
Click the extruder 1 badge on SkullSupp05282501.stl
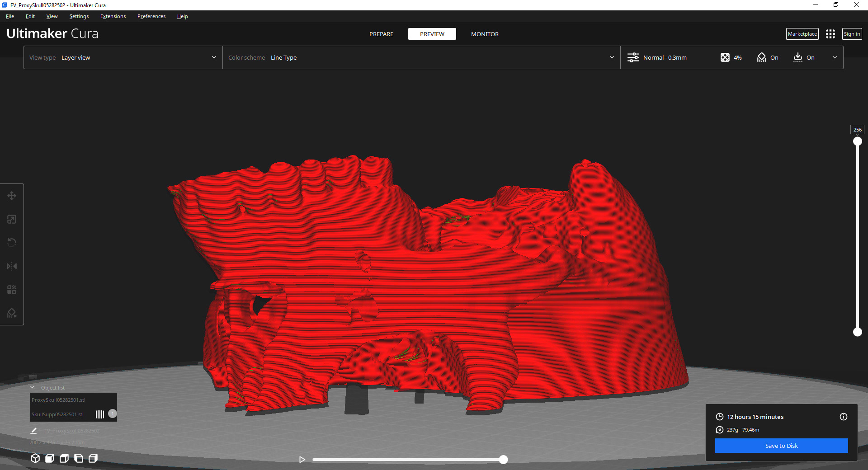point(113,414)
